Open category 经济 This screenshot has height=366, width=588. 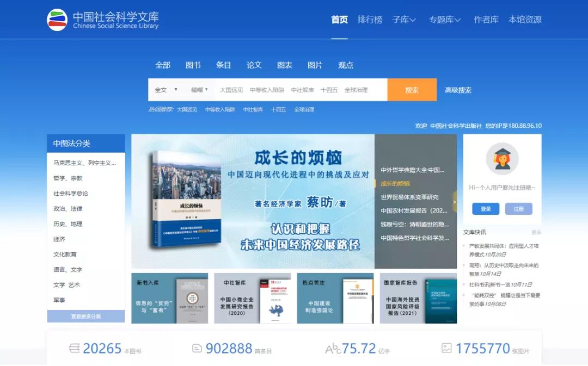click(x=59, y=239)
